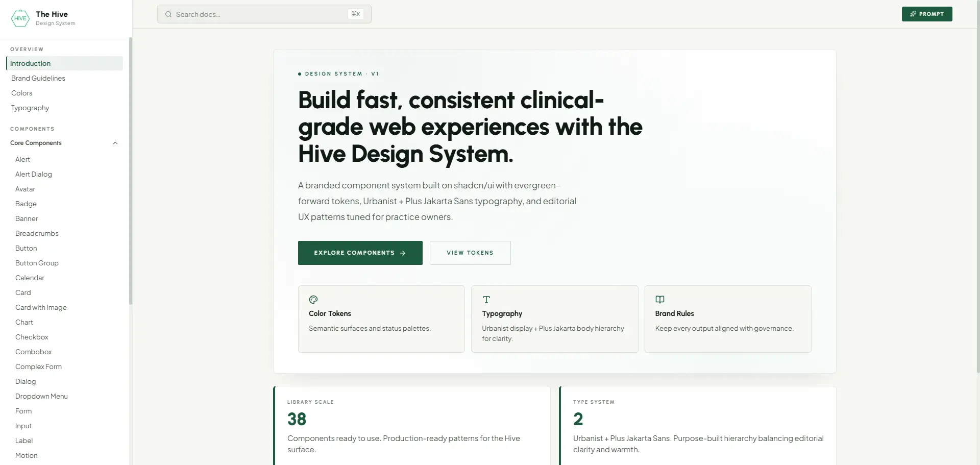Select Motion in the sidebar
980x465 pixels.
point(27,455)
